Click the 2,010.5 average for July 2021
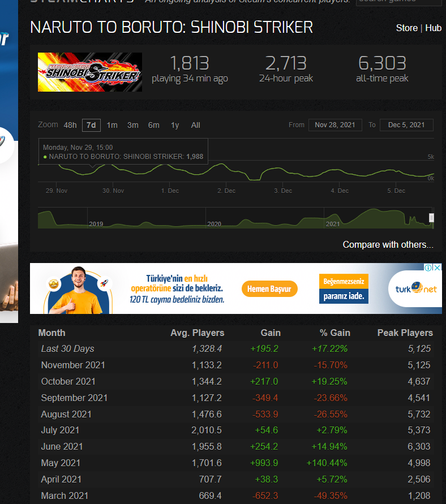 [207, 430]
